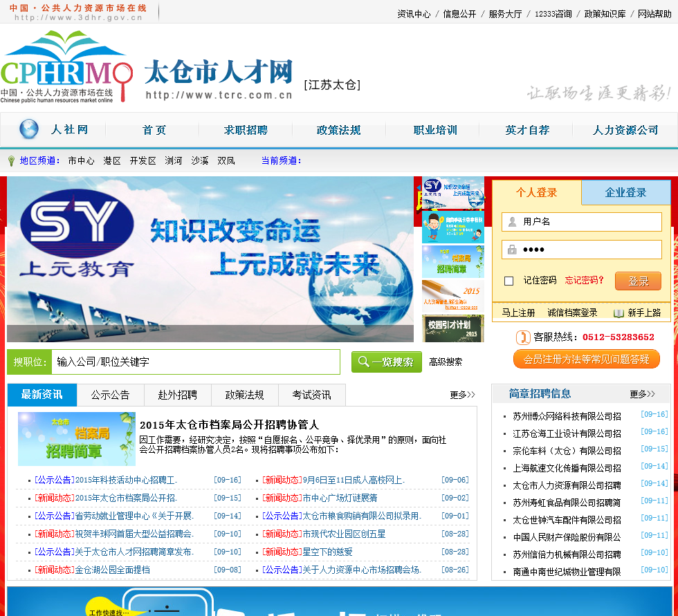678x616 pixels.
Task: Click the phone icon beside 客服热线
Action: point(523,337)
